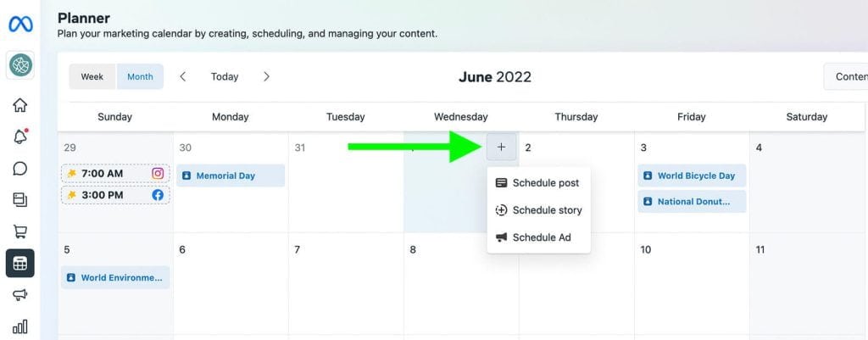Open notifications bell in sidebar
Image resolution: width=868 pixels, height=340 pixels.
pos(19,137)
